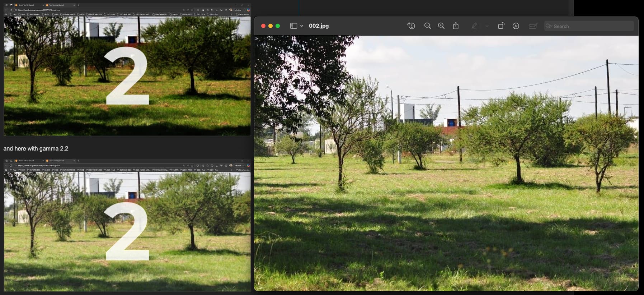Click the zoom in magnifier icon
Viewport: 644px width, 295px height.
pos(441,26)
